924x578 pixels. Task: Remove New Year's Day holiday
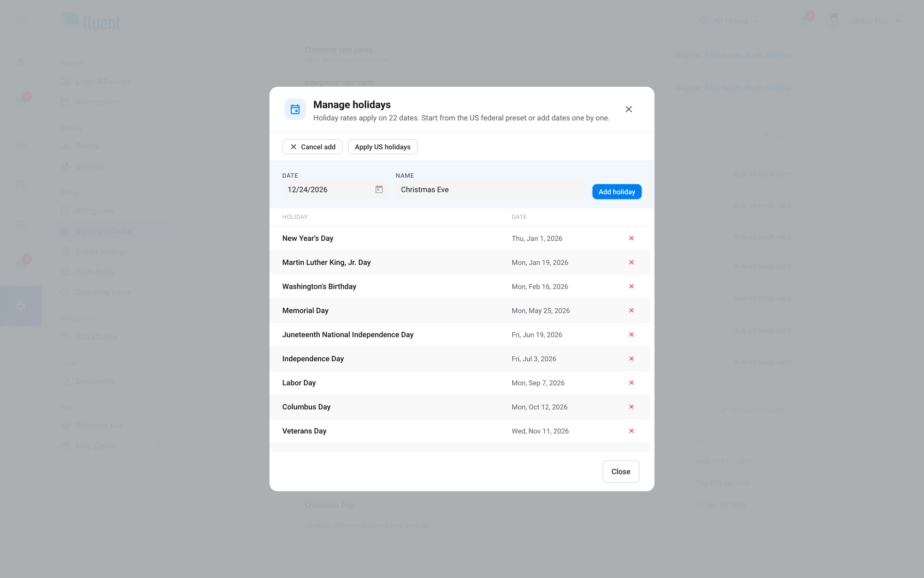click(x=632, y=238)
